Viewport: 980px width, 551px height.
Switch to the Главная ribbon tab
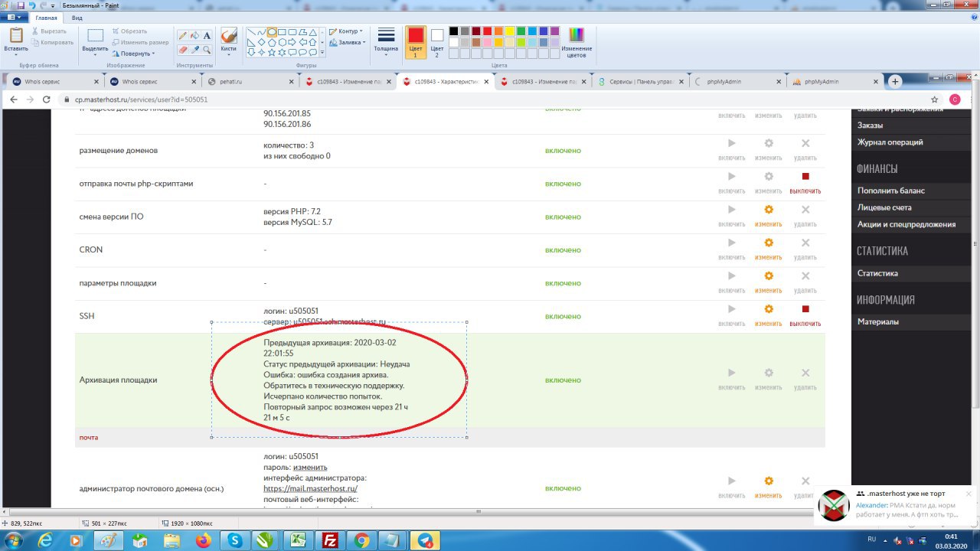pyautogui.click(x=46, y=17)
